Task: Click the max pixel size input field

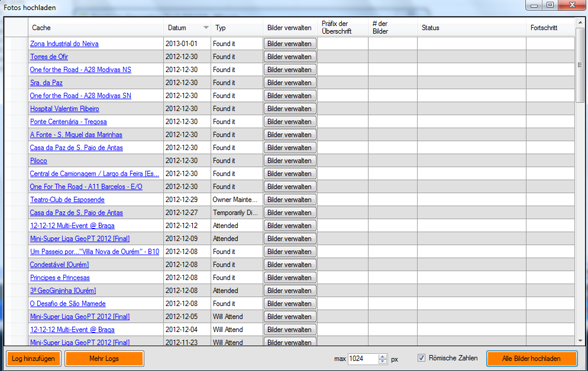Action: point(362,359)
